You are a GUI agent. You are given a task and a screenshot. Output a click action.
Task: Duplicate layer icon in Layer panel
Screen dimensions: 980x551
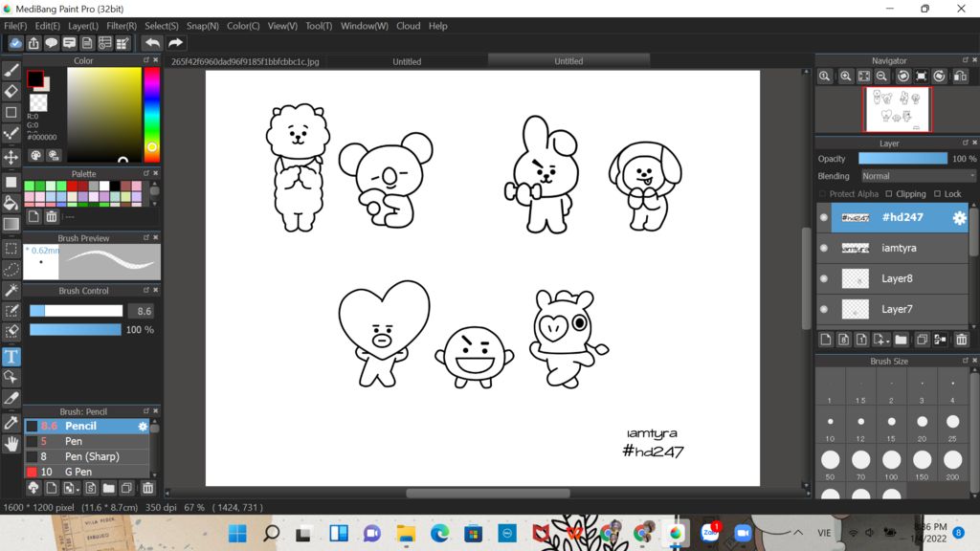(922, 340)
